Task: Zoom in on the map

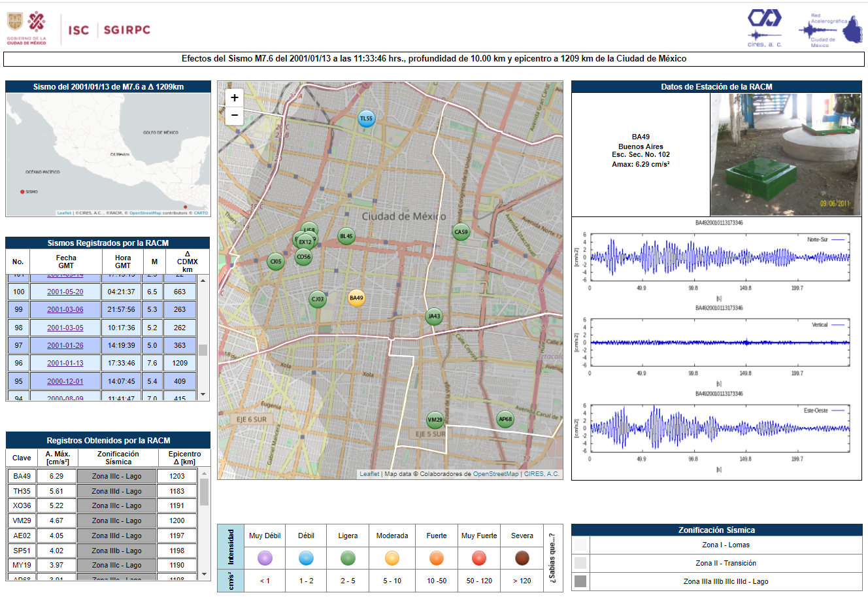Action: click(235, 98)
